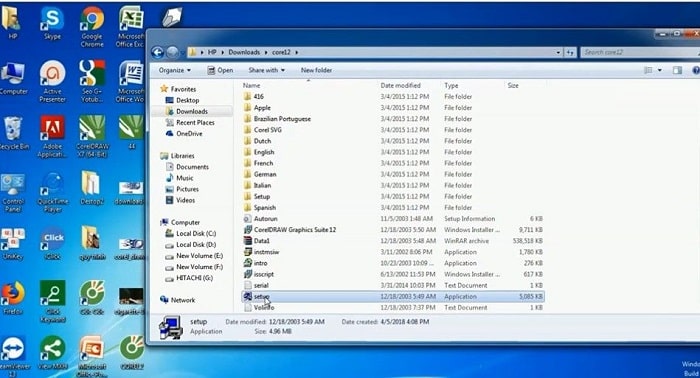Click the HP breadcrumb in the address bar
This screenshot has height=378, width=700.
point(212,52)
